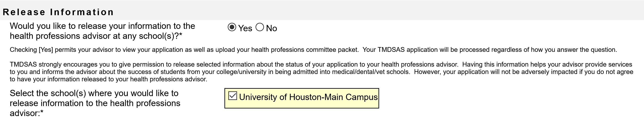Click the 'advisor:*' required field label
This screenshot has height=123, width=644.
[27, 113]
